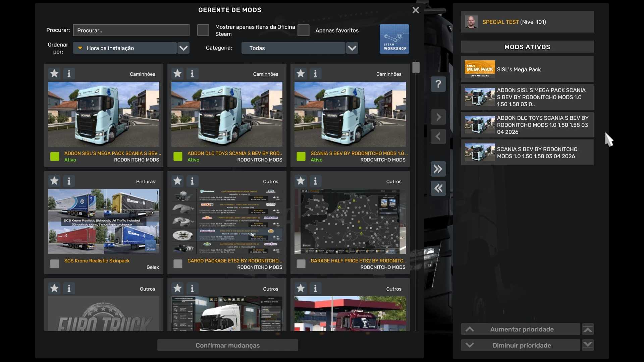Click the Procurar search field
The width and height of the screenshot is (644, 362).
(131, 30)
